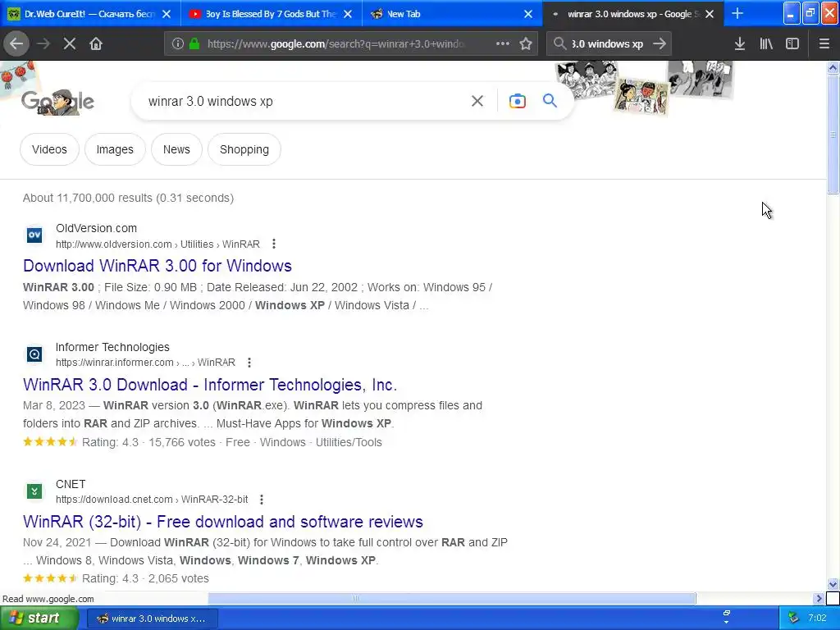Close the YouTube Boy Is Blessed tab
840x630 pixels.
(x=348, y=14)
